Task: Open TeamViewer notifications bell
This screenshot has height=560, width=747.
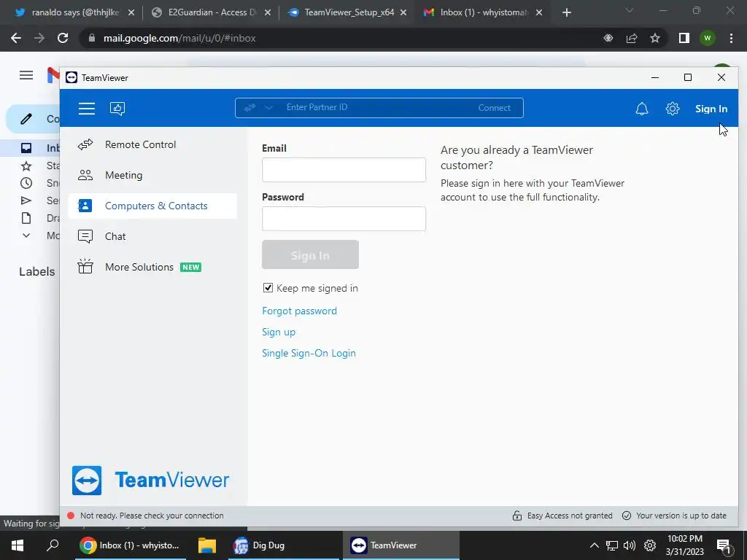Action: pos(642,109)
